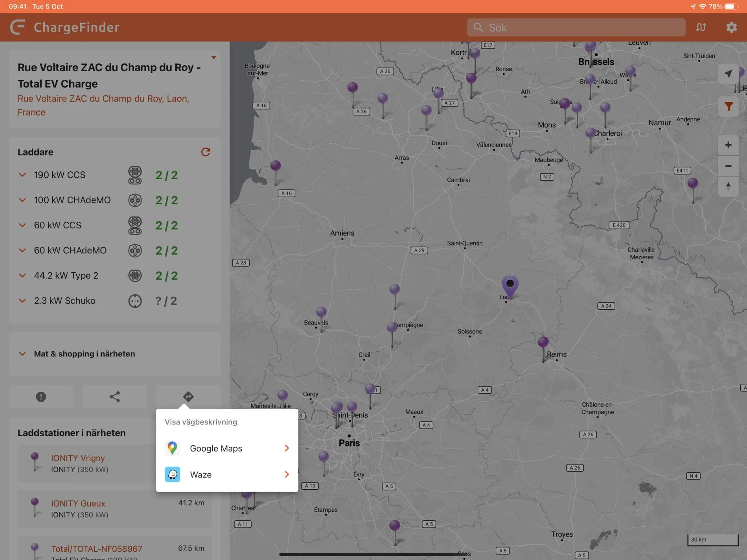Click the 60 kW CCS connector icon

135,226
